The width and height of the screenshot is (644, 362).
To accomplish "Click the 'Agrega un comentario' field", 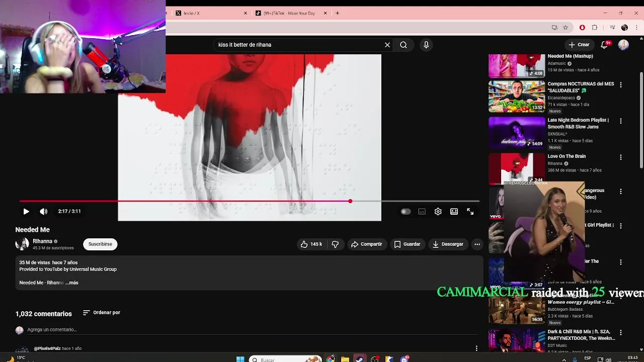I will [x=252, y=330].
